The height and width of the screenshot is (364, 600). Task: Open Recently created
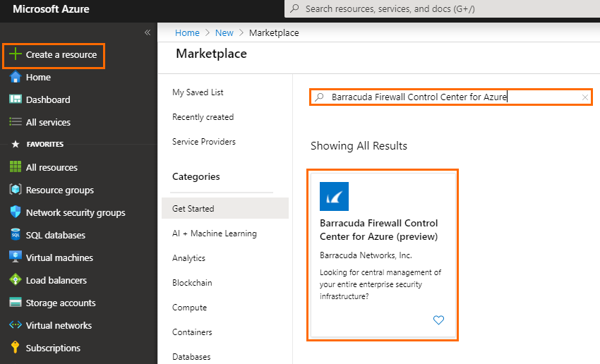pyautogui.click(x=203, y=117)
